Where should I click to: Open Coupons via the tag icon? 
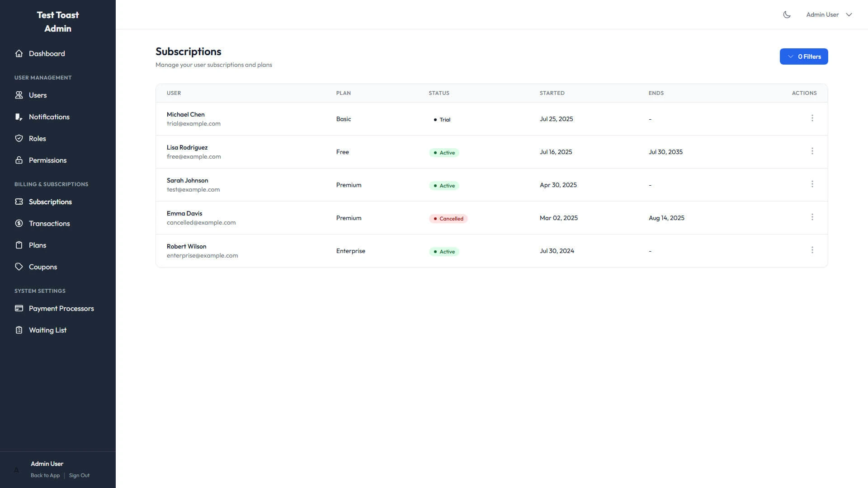pos(19,267)
